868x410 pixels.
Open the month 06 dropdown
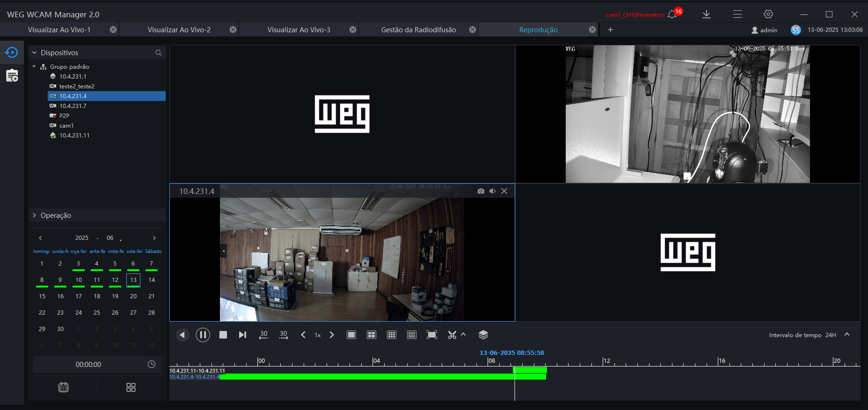pyautogui.click(x=113, y=238)
